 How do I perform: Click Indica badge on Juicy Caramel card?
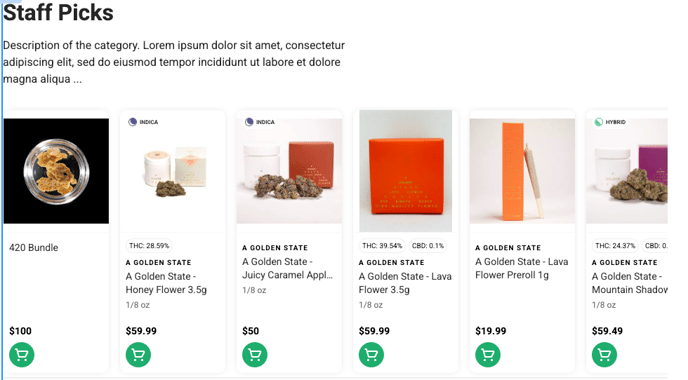pyautogui.click(x=260, y=122)
